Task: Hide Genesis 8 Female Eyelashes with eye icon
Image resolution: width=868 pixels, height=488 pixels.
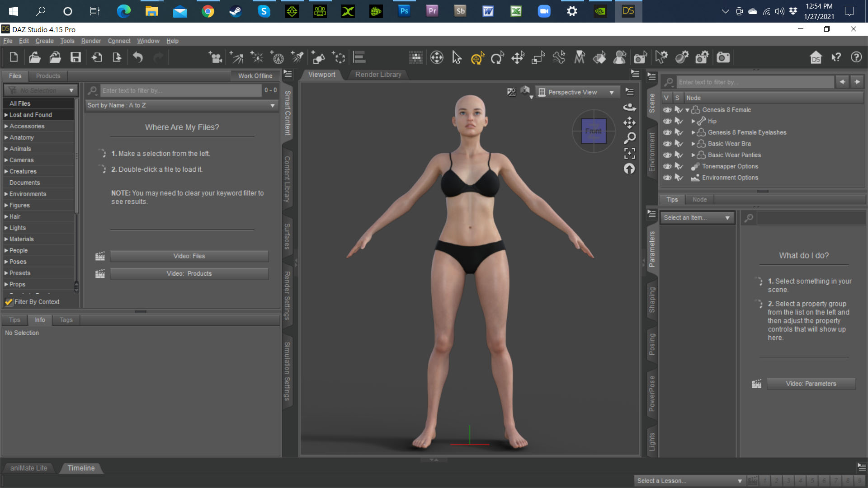Action: tap(667, 132)
